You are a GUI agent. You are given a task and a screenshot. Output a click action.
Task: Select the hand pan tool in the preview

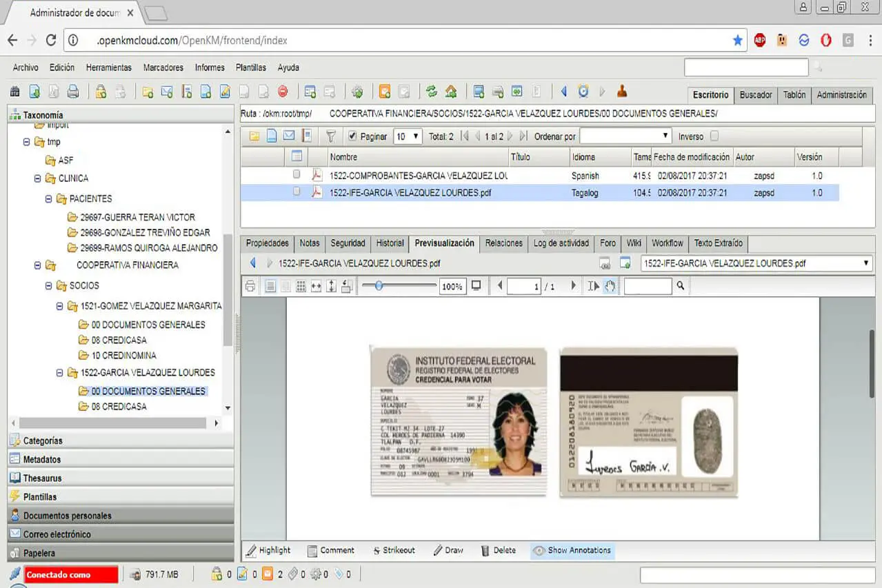(x=610, y=285)
